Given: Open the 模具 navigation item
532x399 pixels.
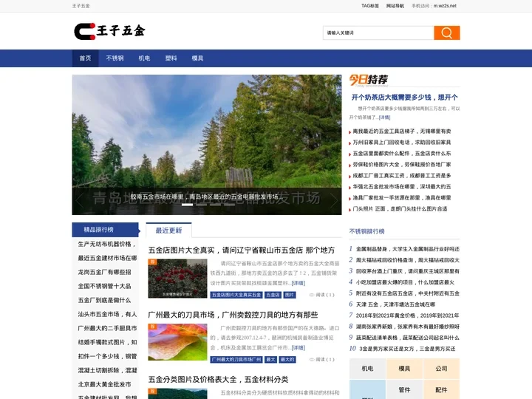Looking at the screenshot, I should [x=197, y=58].
